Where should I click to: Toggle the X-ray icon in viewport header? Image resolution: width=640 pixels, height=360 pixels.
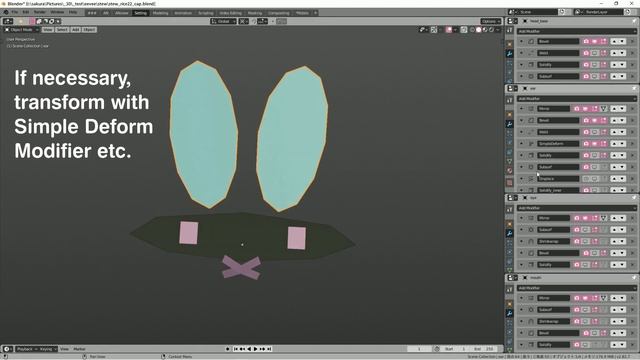[464, 30]
